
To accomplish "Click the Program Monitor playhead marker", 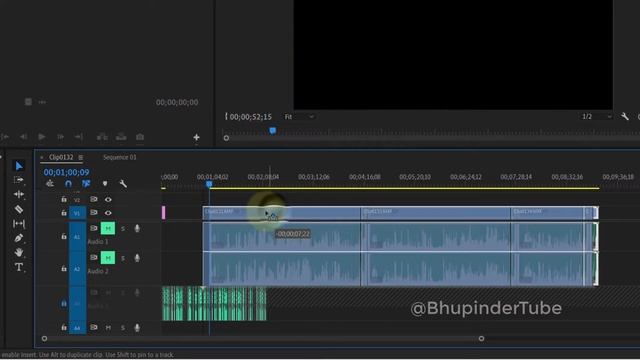I will [273, 131].
